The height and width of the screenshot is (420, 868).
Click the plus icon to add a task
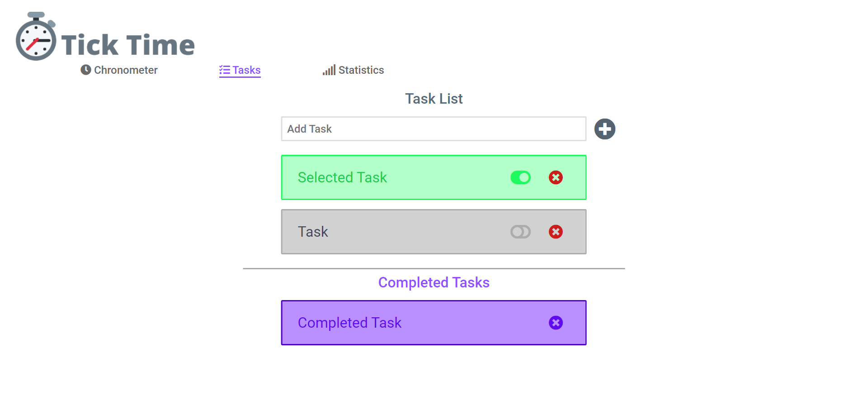(x=605, y=129)
